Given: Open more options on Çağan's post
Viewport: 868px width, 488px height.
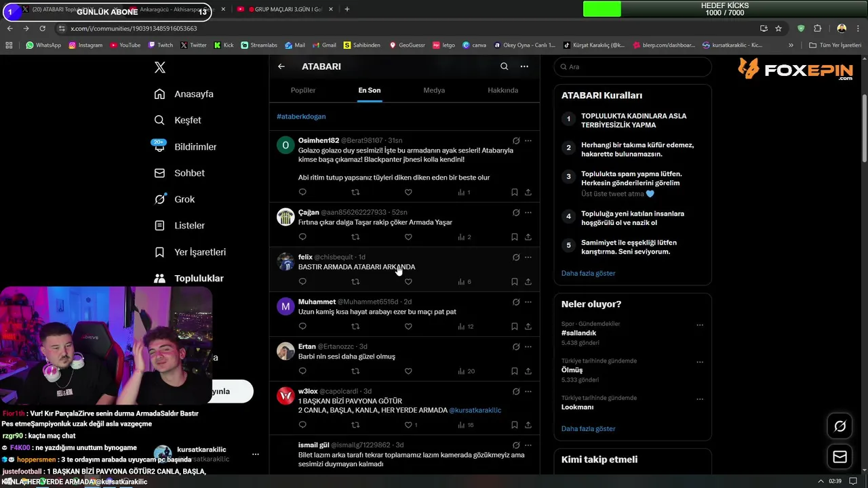Looking at the screenshot, I should click(x=528, y=213).
